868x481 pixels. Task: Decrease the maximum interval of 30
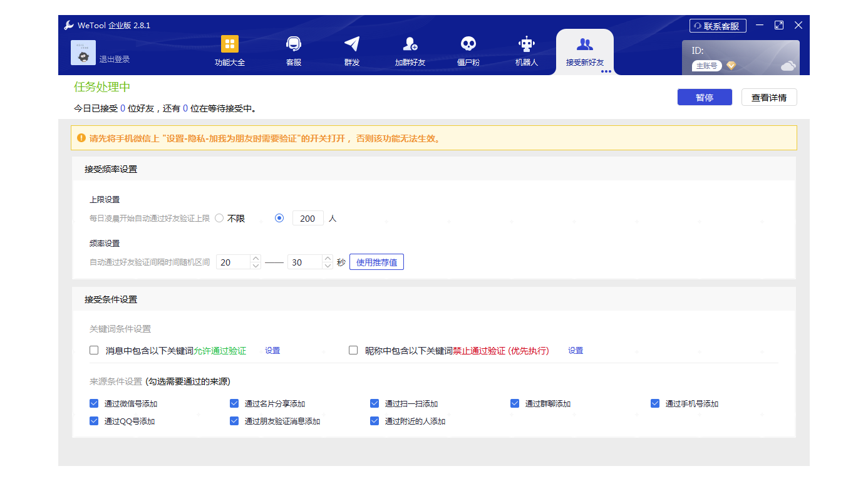point(328,266)
